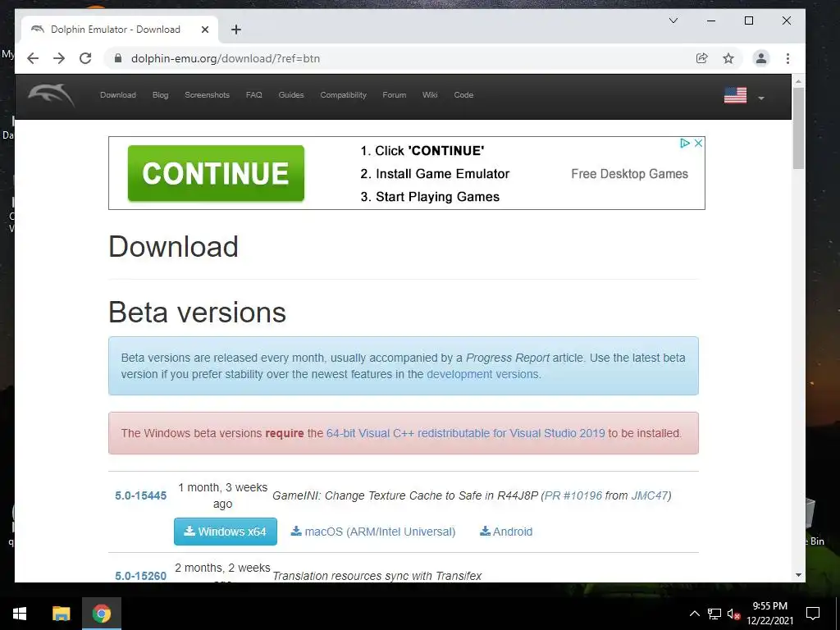Download the Windows x64 build of 5.0-15445
Image resolution: width=840 pixels, height=630 pixels.
(226, 532)
